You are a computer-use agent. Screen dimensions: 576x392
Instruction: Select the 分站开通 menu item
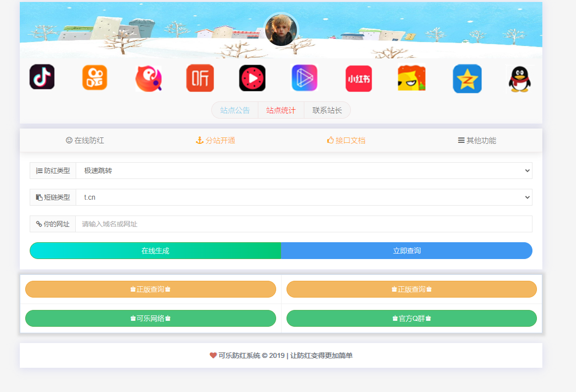216,140
